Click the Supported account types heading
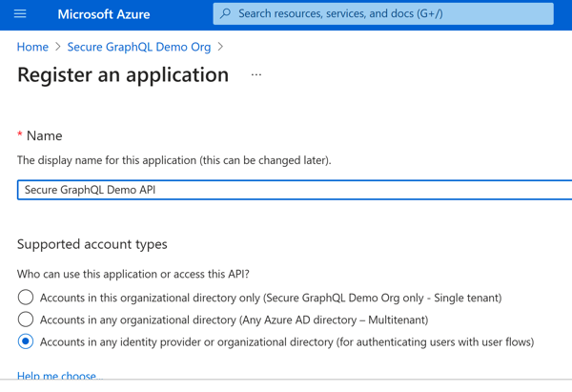The width and height of the screenshot is (572, 392). (92, 244)
